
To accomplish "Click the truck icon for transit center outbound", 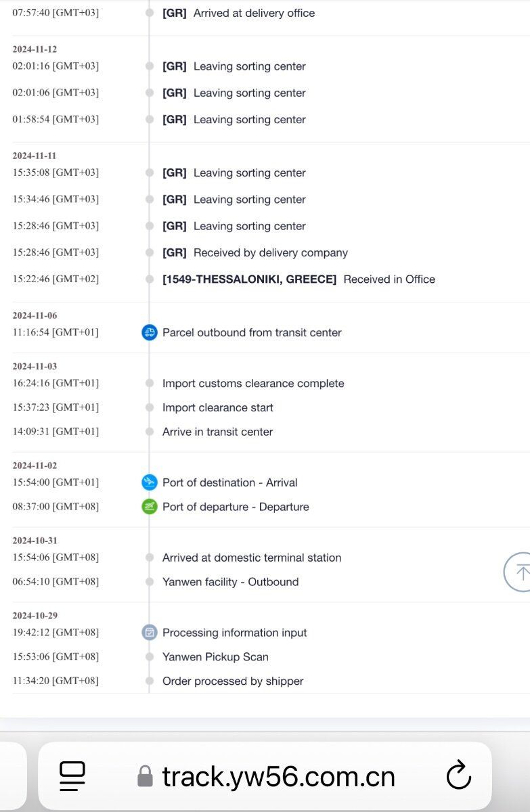I will click(150, 332).
